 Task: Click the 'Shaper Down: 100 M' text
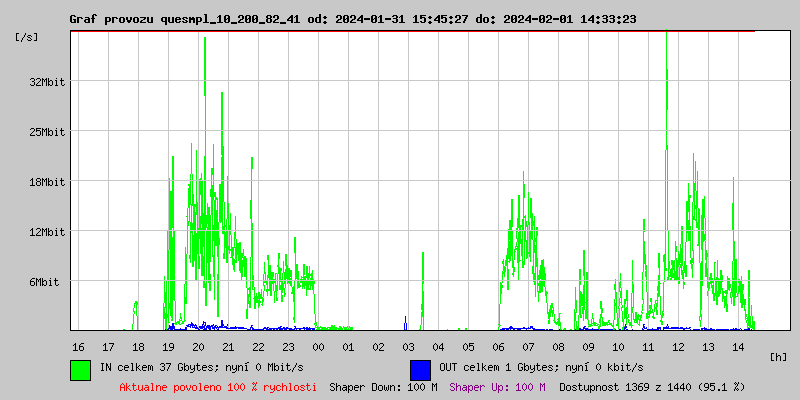pos(383,386)
